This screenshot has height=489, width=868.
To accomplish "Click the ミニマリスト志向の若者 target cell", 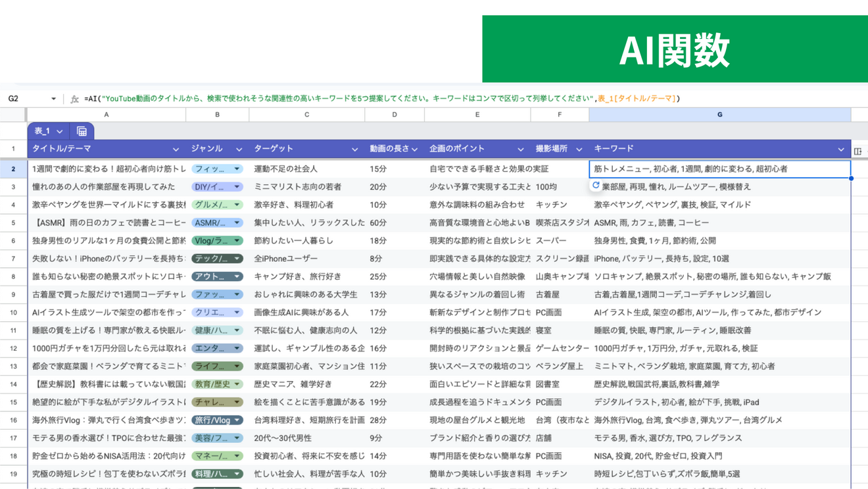I will tap(306, 187).
